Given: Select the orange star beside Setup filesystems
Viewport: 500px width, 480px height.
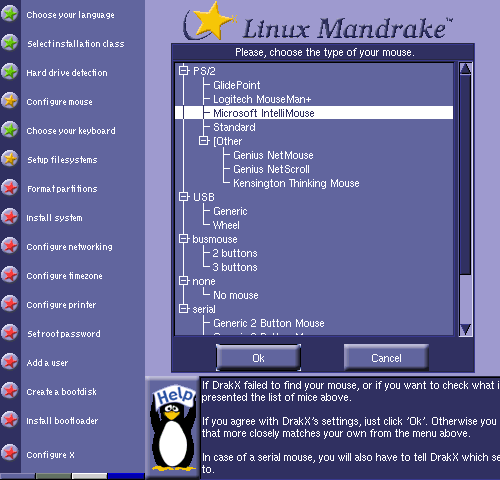Looking at the screenshot, I should (10, 159).
